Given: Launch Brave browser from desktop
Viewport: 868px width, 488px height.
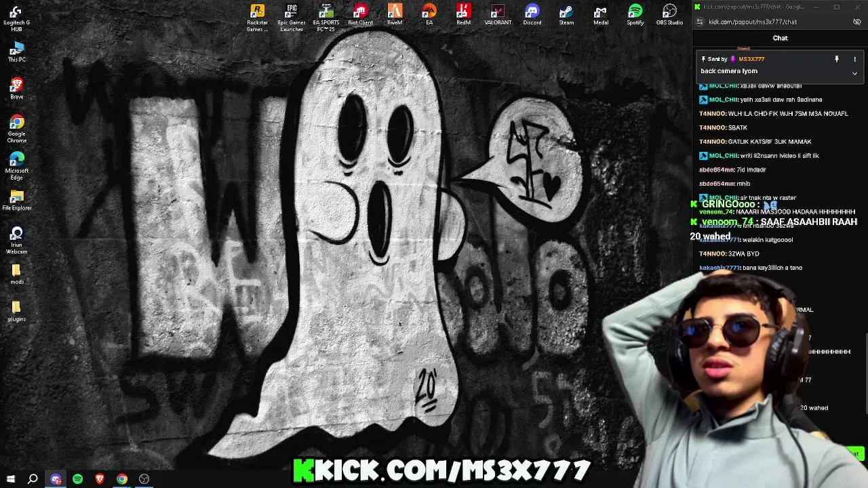Looking at the screenshot, I should pyautogui.click(x=17, y=89).
